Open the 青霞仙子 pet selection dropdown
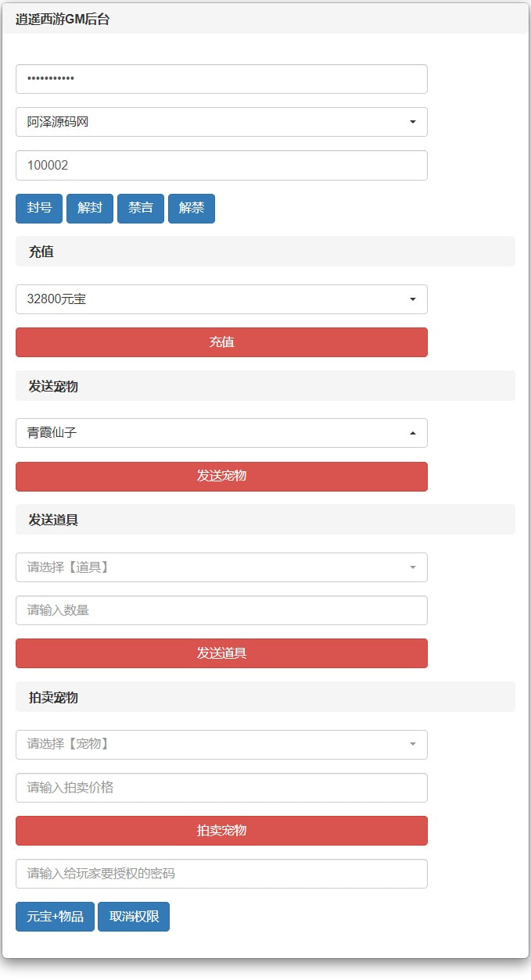Screen dimensions: 531x980 pyautogui.click(x=221, y=433)
